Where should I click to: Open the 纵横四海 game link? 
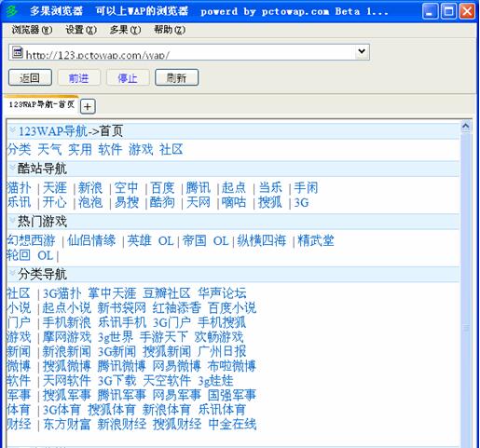pos(262,240)
